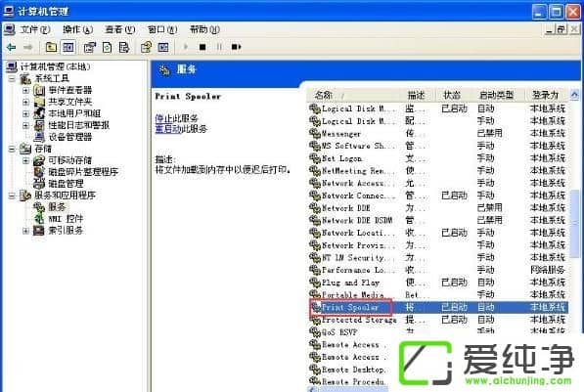Open the 操作(A) menu
This screenshot has width=584, height=392.
click(77, 29)
